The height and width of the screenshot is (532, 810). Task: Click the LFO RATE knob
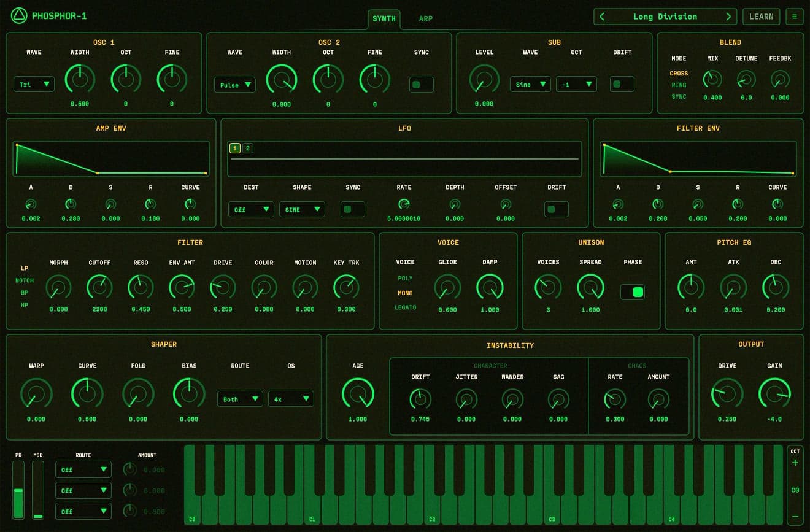[404, 204]
